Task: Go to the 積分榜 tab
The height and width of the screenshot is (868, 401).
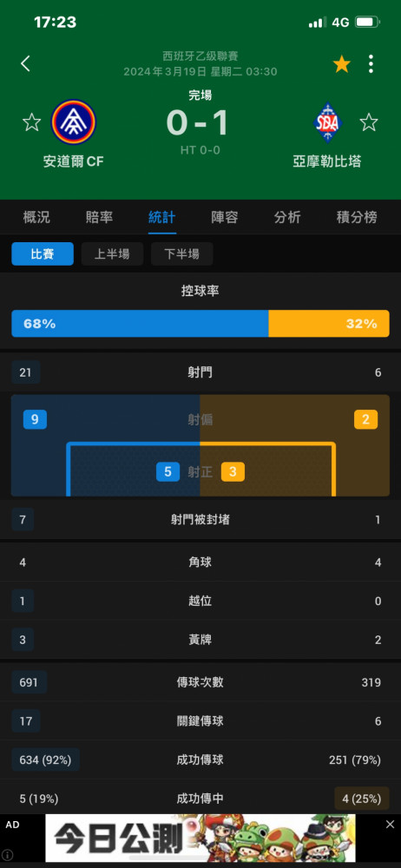Action: (357, 217)
